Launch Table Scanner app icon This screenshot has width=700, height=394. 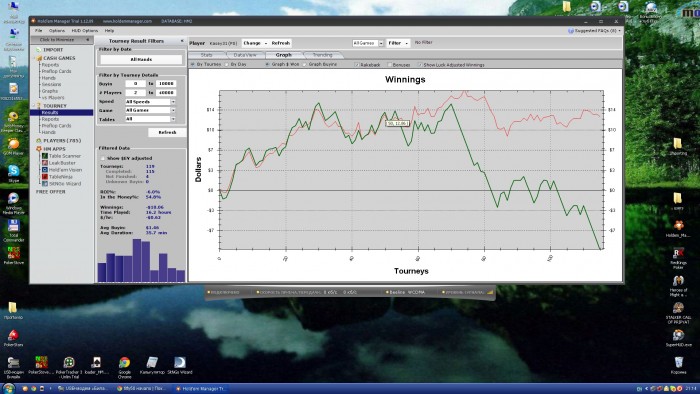tap(45, 156)
